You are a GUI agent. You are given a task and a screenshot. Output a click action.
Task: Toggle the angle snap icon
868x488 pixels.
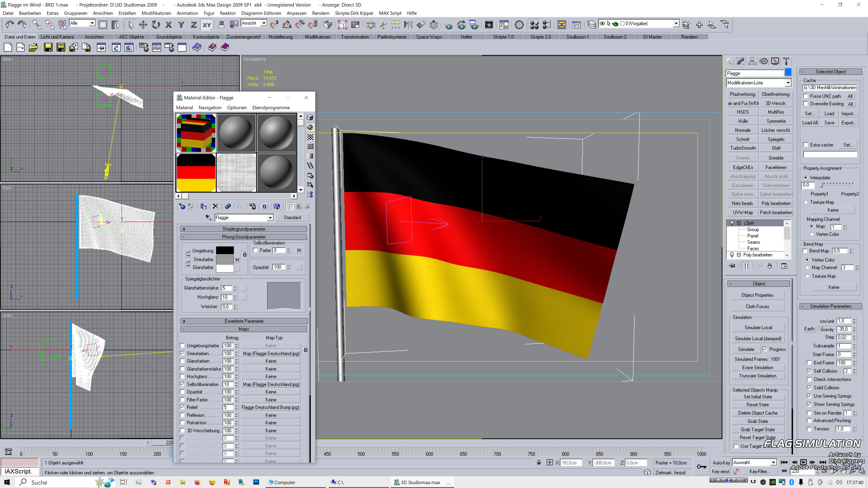click(x=287, y=25)
